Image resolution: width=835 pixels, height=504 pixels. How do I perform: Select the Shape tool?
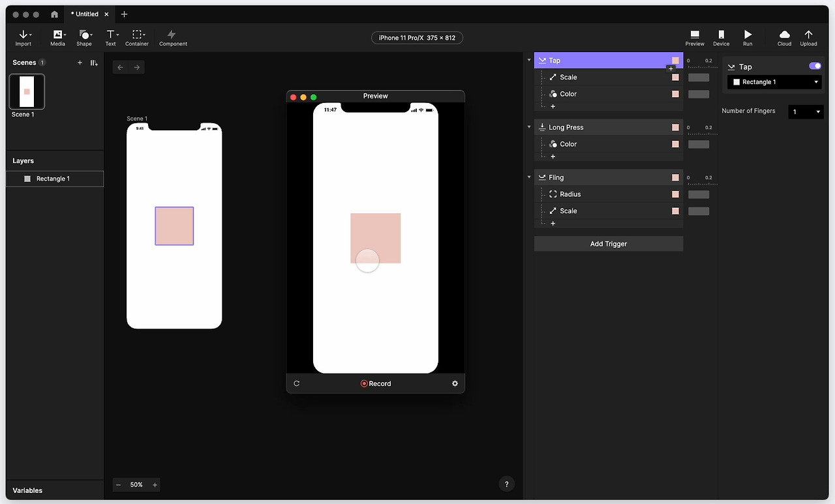pyautogui.click(x=84, y=38)
